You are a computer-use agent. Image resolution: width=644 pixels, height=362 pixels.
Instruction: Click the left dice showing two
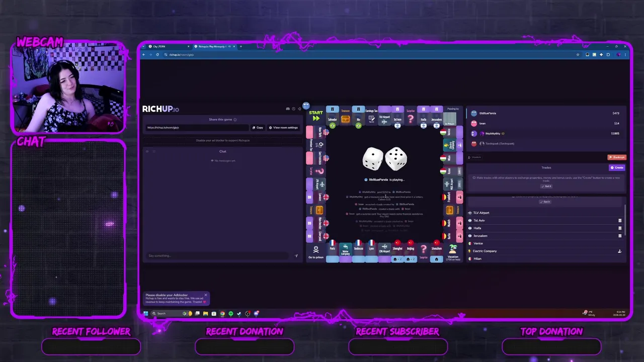click(x=373, y=159)
